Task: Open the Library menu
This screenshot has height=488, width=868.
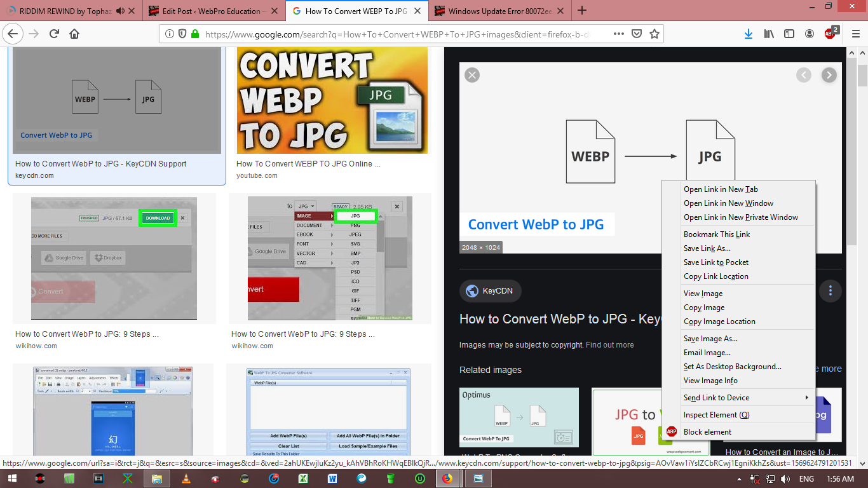Action: [769, 34]
